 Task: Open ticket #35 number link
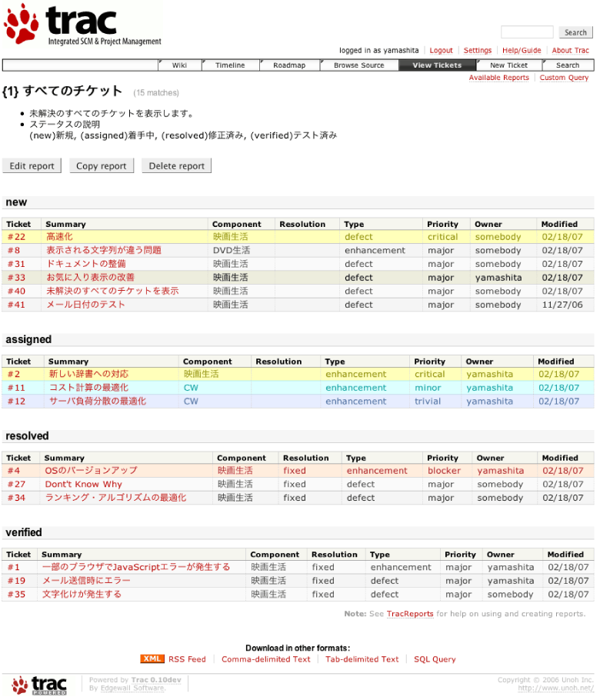16,595
